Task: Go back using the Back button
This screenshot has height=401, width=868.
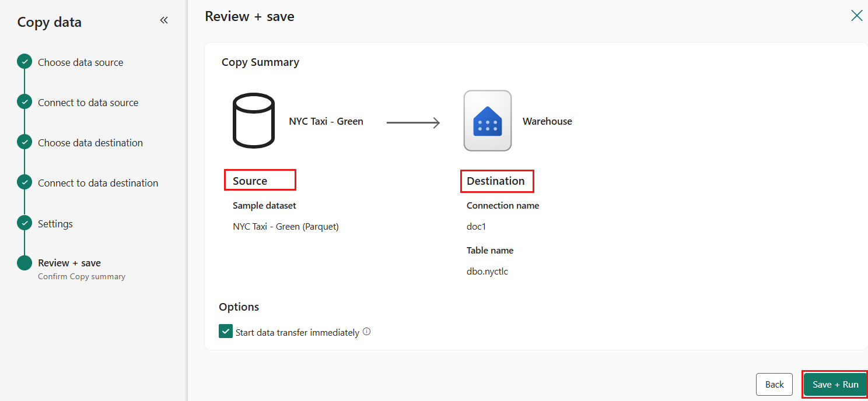Action: (x=774, y=384)
